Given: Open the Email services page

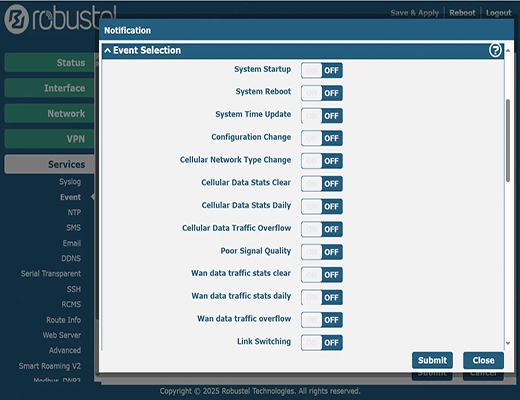Looking at the screenshot, I should (72, 243).
